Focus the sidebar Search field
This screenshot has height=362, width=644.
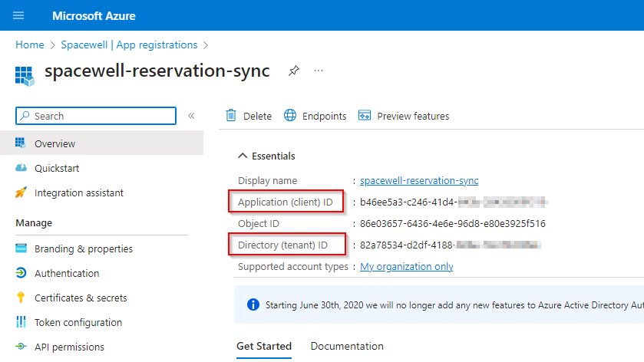96,116
